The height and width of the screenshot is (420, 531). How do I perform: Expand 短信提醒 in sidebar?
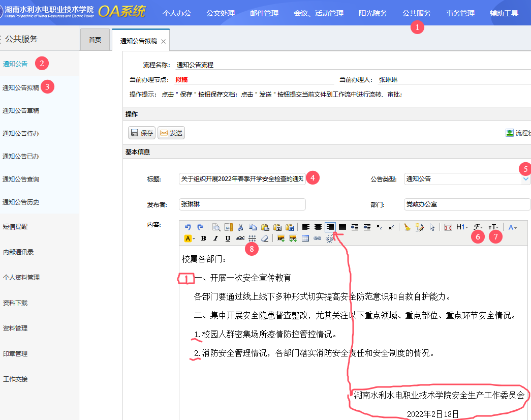pyautogui.click(x=15, y=226)
